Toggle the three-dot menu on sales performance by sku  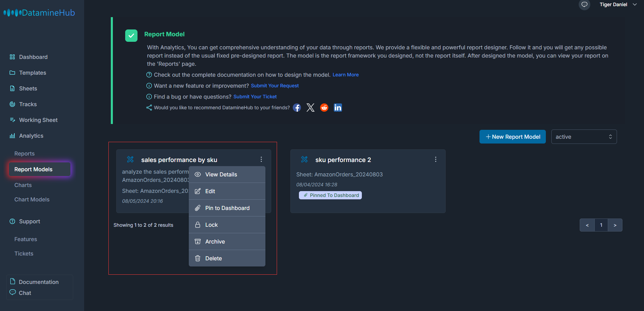click(261, 159)
